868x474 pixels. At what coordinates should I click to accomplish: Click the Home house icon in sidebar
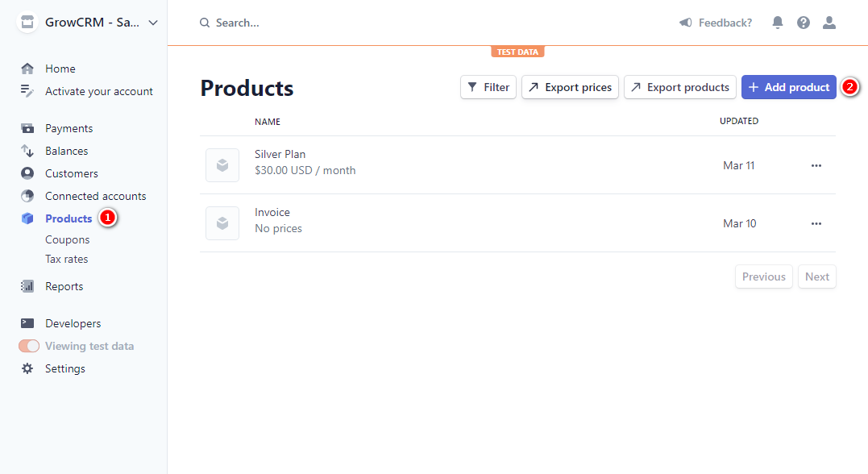(28, 69)
